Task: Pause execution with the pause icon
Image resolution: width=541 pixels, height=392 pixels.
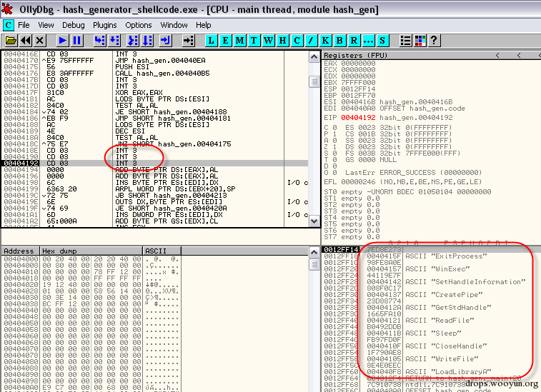Action: (77, 41)
